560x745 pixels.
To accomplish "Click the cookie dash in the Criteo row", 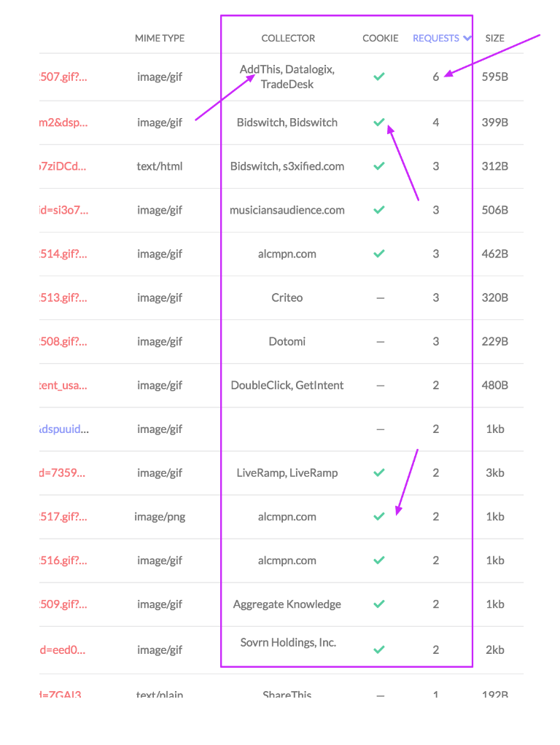I will coord(380,298).
